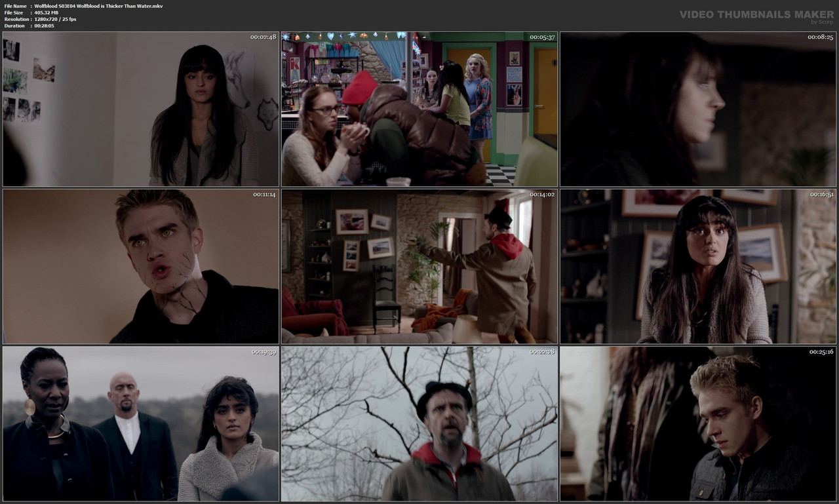Click the resolution 1280x720 / 25 fps text
This screenshot has width=839, height=504.
coord(55,19)
